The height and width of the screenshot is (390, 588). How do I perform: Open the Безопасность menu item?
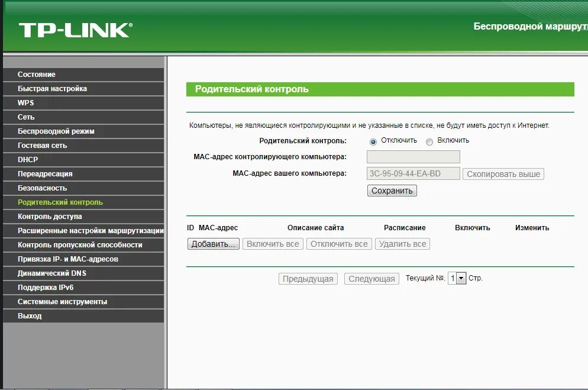(83, 188)
